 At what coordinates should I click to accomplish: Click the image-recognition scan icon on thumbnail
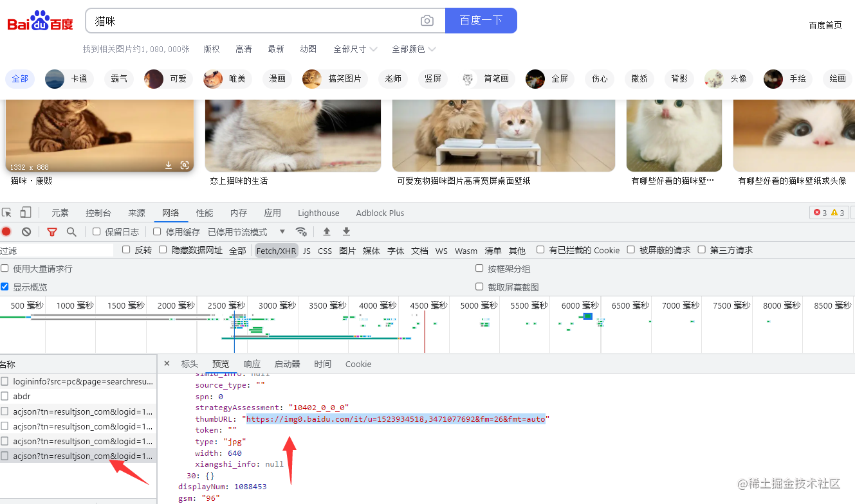point(185,165)
